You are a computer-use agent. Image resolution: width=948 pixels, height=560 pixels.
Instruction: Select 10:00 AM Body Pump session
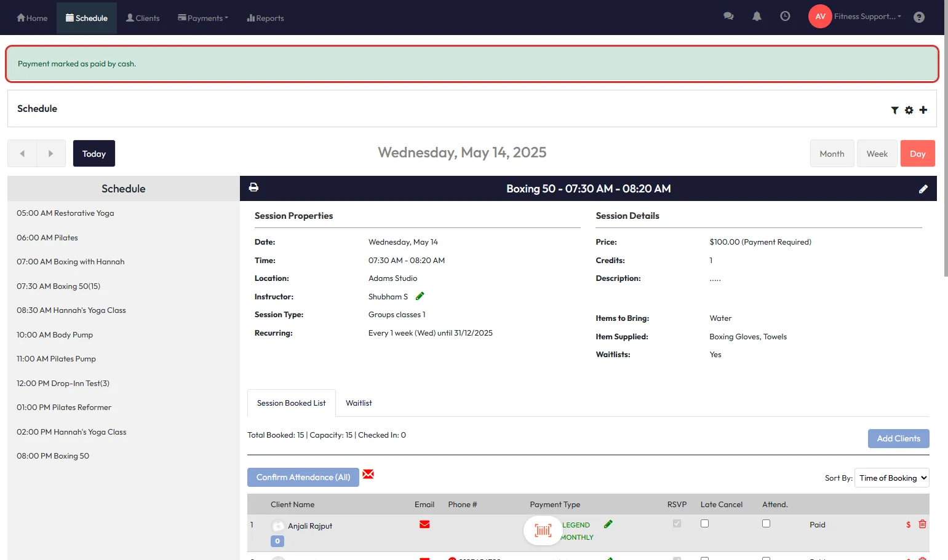tap(55, 335)
